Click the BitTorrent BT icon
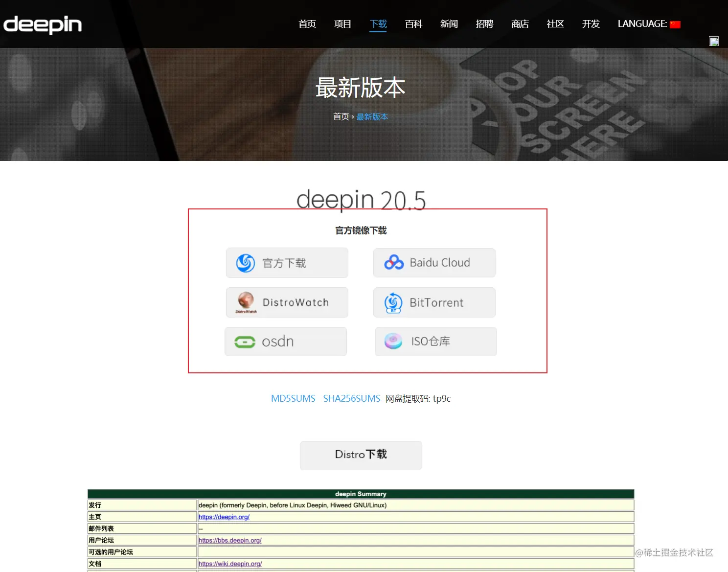Viewport: 728px width, 572px height. point(393,303)
